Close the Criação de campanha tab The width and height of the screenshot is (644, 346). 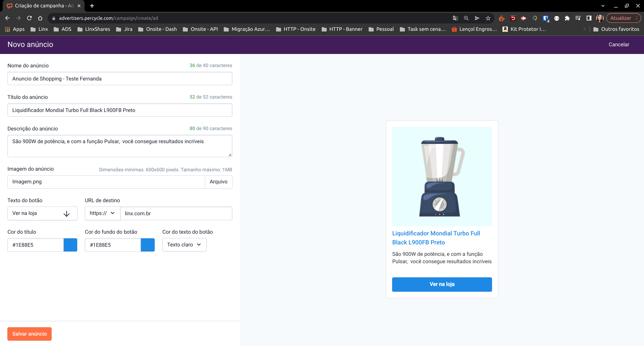pos(79,6)
